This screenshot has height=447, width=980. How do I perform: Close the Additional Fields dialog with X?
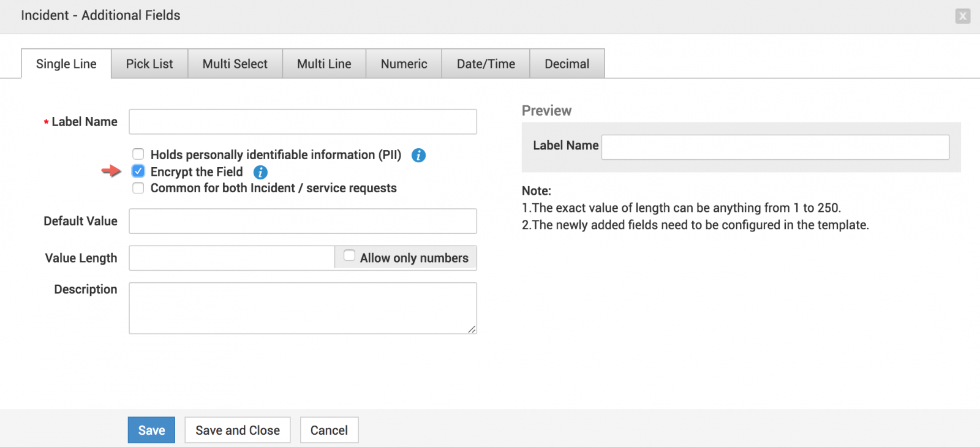[962, 16]
